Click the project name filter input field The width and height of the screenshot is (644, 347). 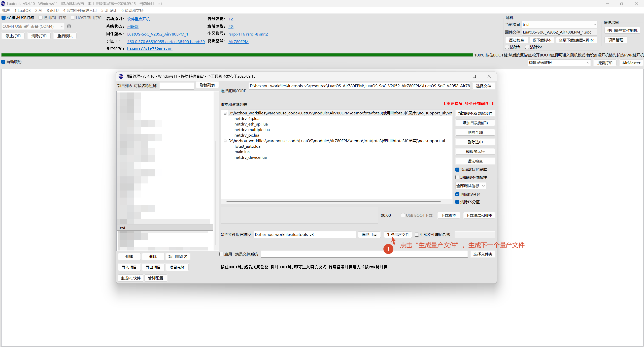(177, 86)
